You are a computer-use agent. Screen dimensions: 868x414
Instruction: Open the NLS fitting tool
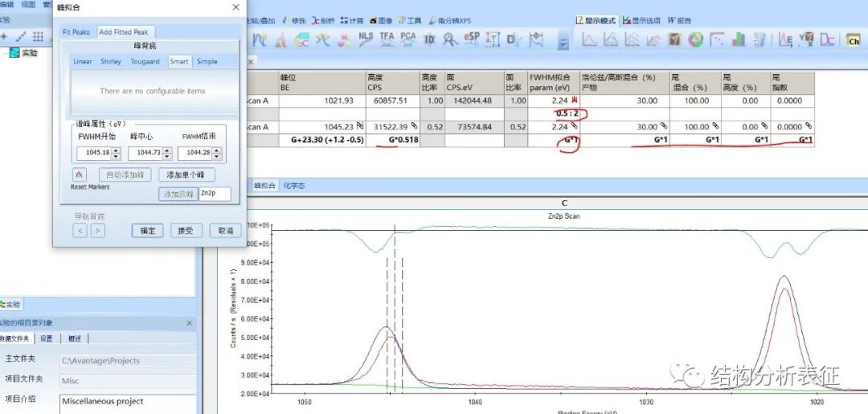click(366, 39)
